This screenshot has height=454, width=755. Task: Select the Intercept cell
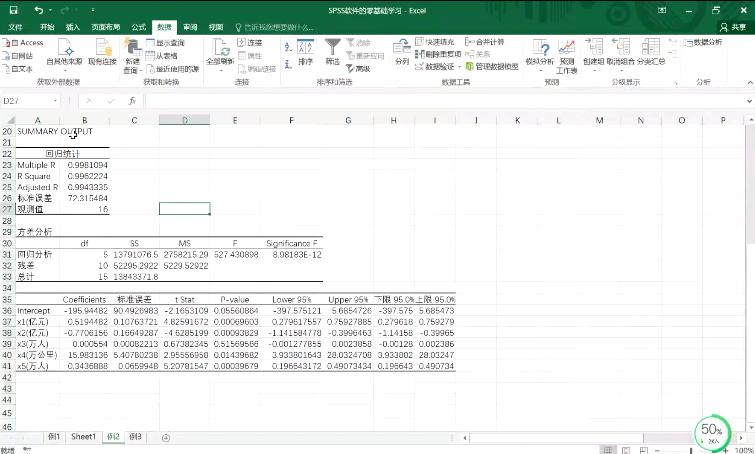click(x=38, y=311)
